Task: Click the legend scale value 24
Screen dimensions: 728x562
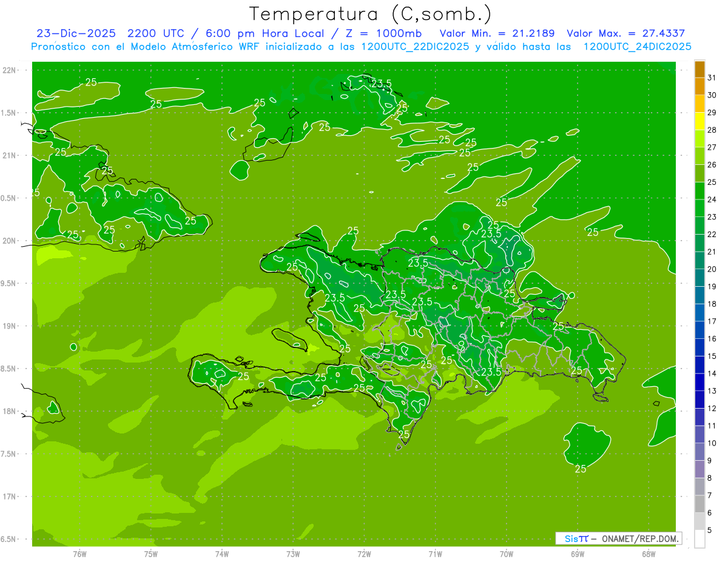Action: pyautogui.click(x=712, y=199)
